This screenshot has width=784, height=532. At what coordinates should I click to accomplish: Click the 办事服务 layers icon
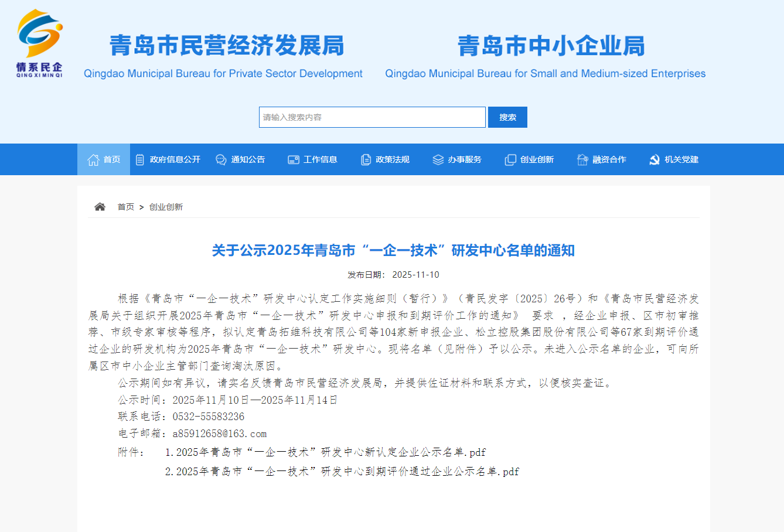point(438,160)
